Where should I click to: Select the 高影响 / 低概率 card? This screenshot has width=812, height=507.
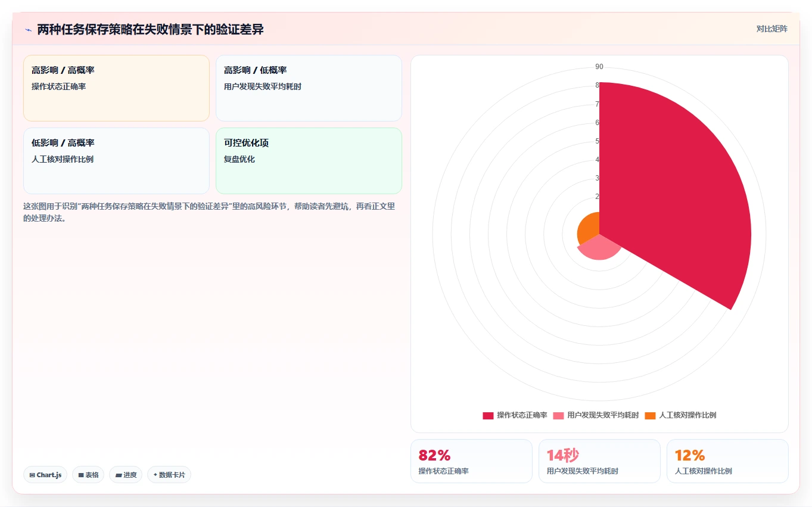tap(309, 88)
